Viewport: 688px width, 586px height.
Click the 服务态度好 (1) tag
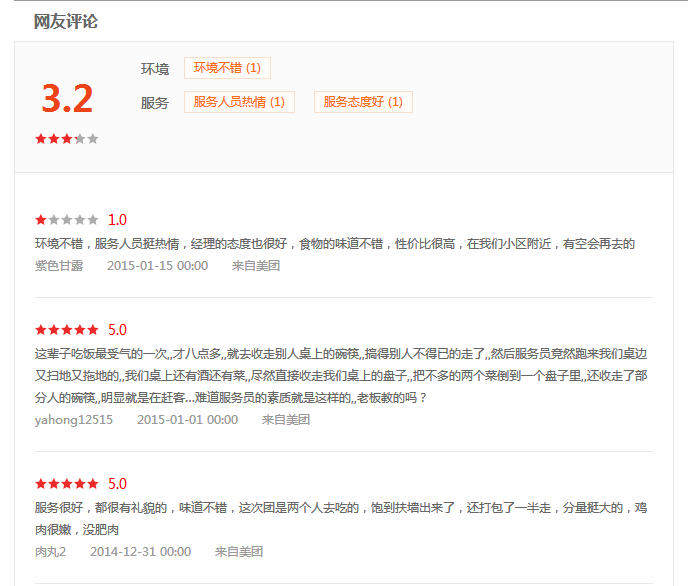coord(363,102)
